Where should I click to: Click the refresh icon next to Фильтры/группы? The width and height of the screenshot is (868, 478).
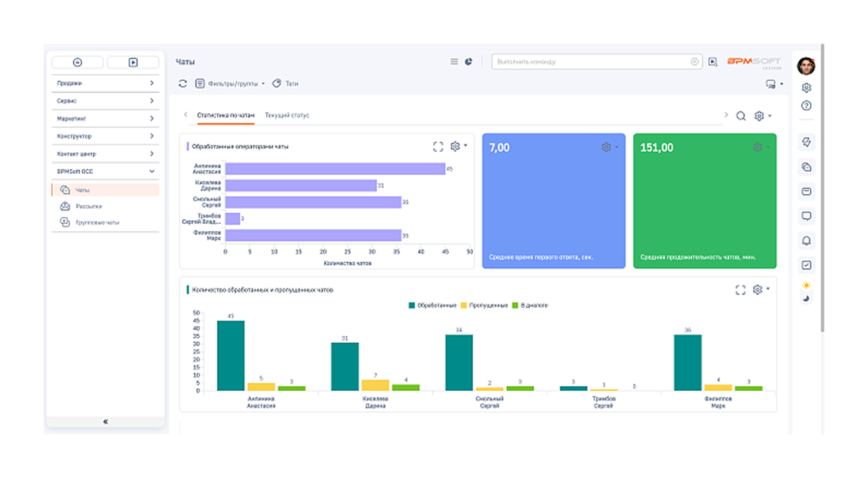183,83
